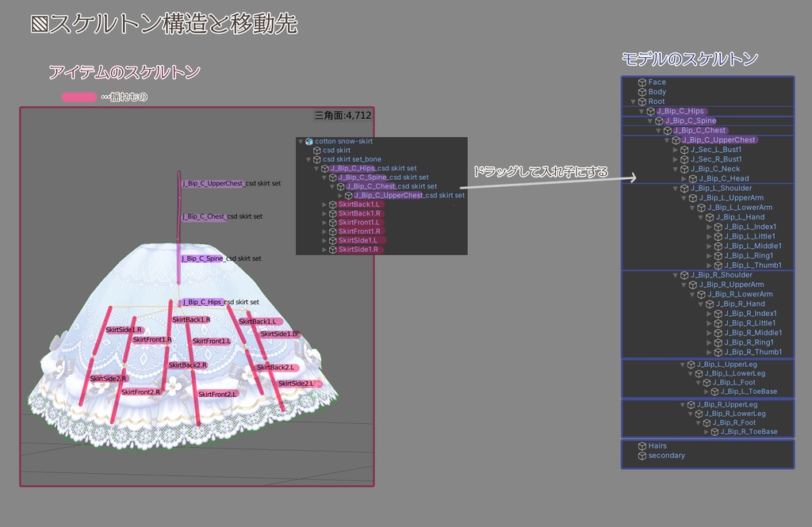The width and height of the screenshot is (812, 527).
Task: Click the cube icon next to Body
Action: point(642,92)
